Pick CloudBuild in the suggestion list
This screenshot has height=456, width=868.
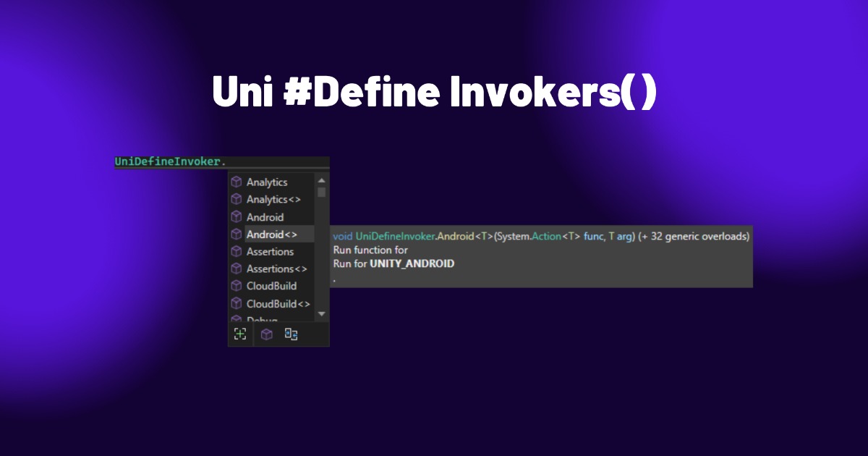coord(271,287)
